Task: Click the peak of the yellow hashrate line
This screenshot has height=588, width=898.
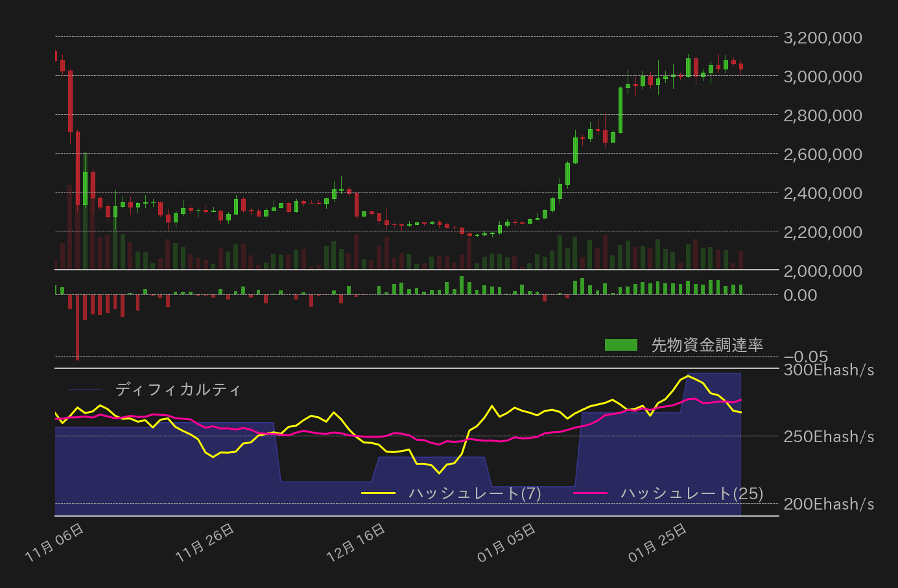Action: pos(687,376)
